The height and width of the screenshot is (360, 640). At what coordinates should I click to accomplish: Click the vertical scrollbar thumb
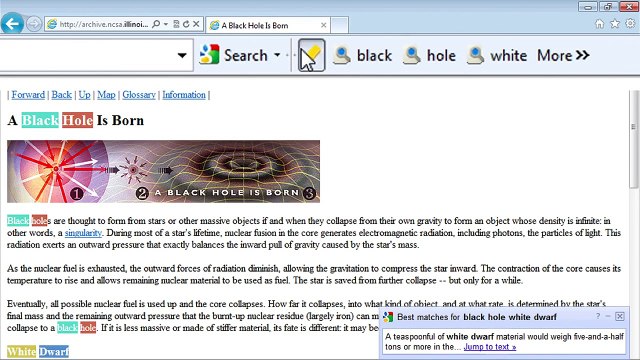coord(633,139)
